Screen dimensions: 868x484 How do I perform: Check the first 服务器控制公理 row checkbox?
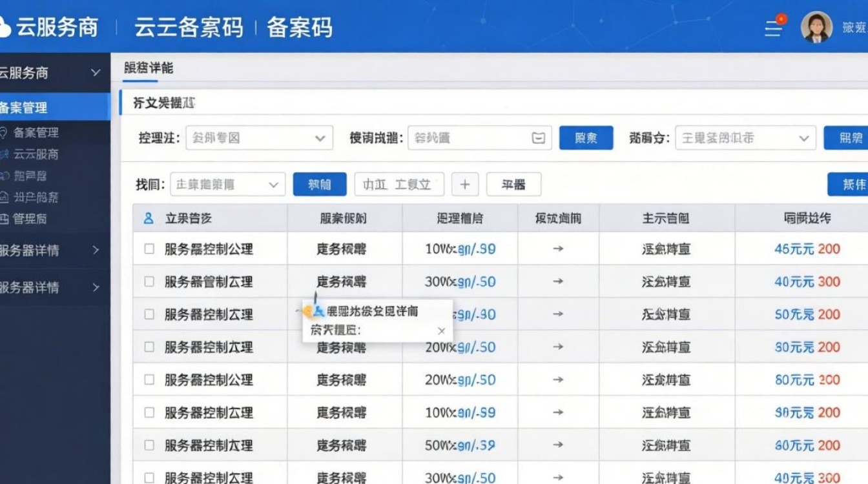pyautogui.click(x=149, y=249)
